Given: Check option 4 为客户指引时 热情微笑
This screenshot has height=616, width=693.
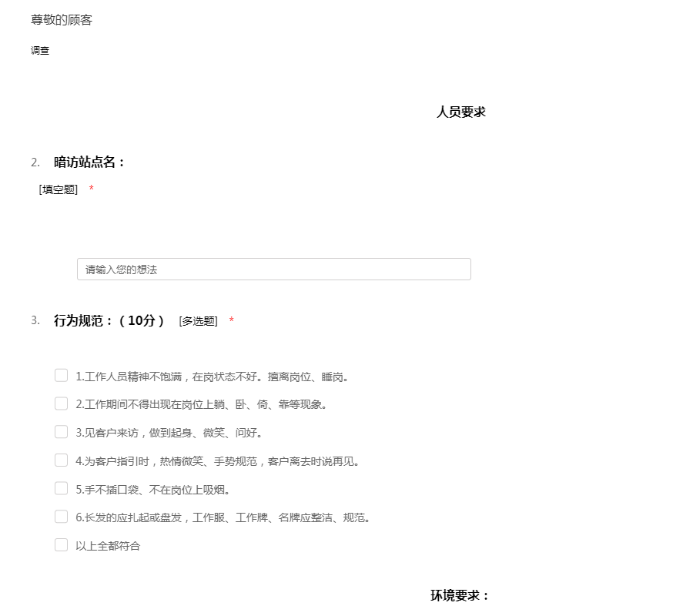Looking at the screenshot, I should pyautogui.click(x=61, y=460).
